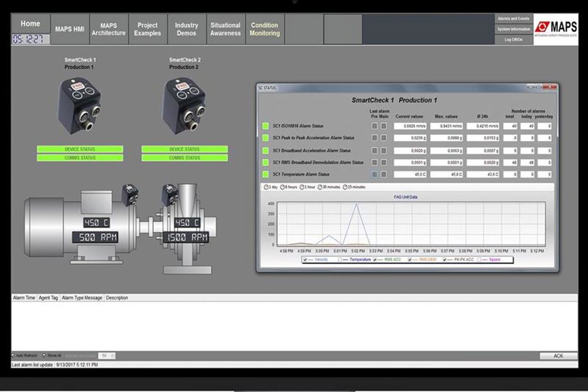
Task: Click Main alarm box in RMS Demodulation row
Action: 384,163
